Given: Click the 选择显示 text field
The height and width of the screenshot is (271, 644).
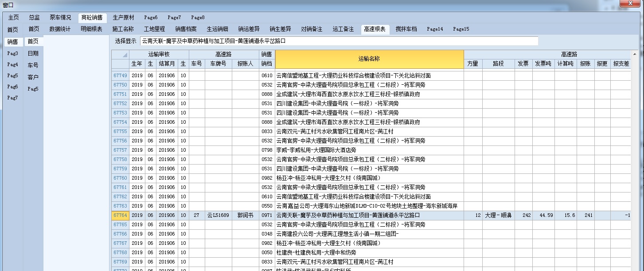Looking at the screenshot, I should click(339, 41).
